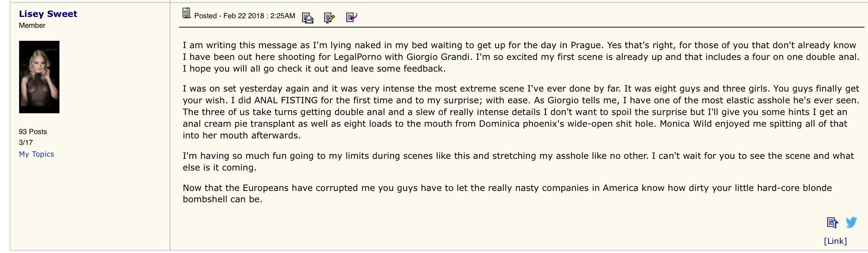868x253 pixels.
Task: Click the [Link] permalink
Action: tap(835, 241)
